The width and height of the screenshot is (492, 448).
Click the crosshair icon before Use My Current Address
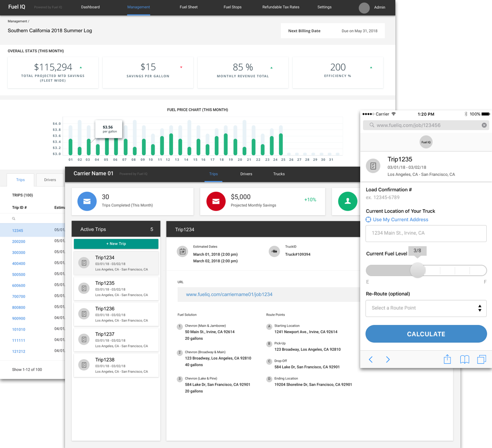click(x=368, y=219)
